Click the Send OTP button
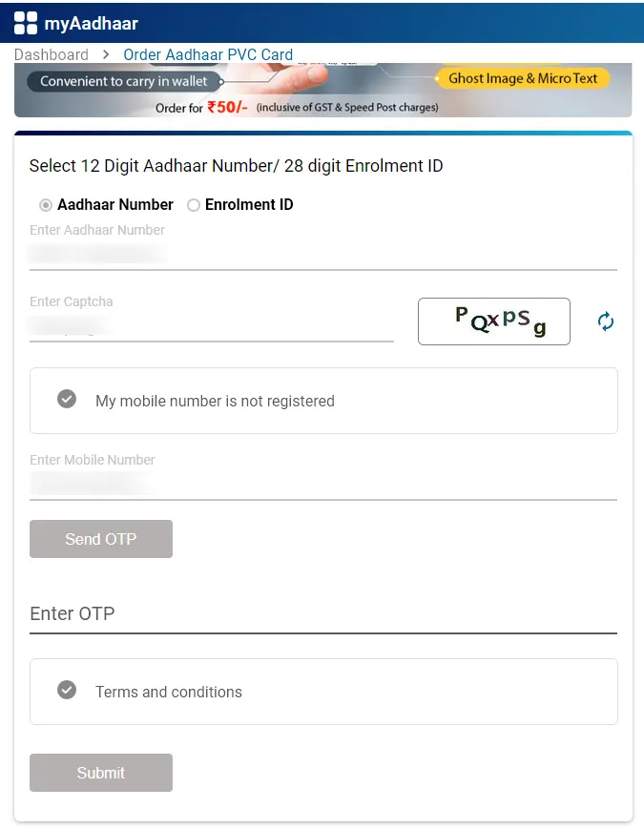Screen dimensions: 644x829 [101, 539]
